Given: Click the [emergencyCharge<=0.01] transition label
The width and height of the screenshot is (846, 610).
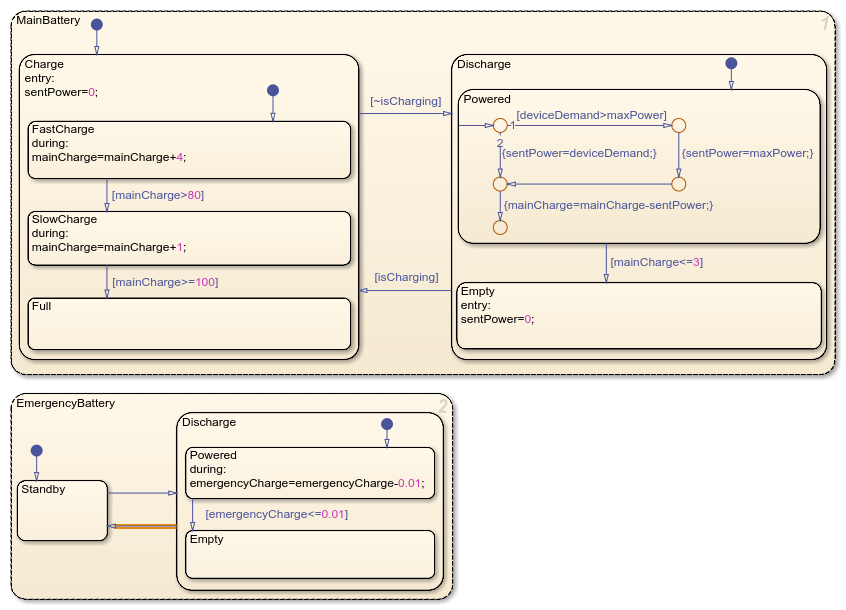Looking at the screenshot, I should [276, 514].
